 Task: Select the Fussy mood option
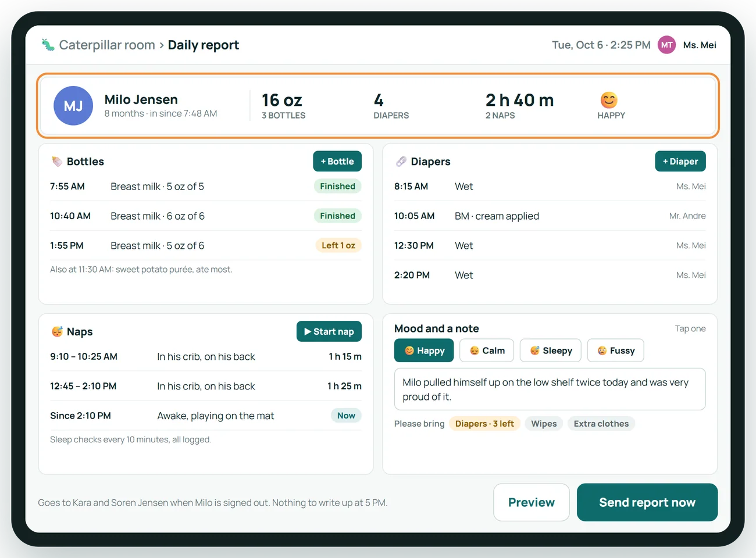click(x=616, y=350)
